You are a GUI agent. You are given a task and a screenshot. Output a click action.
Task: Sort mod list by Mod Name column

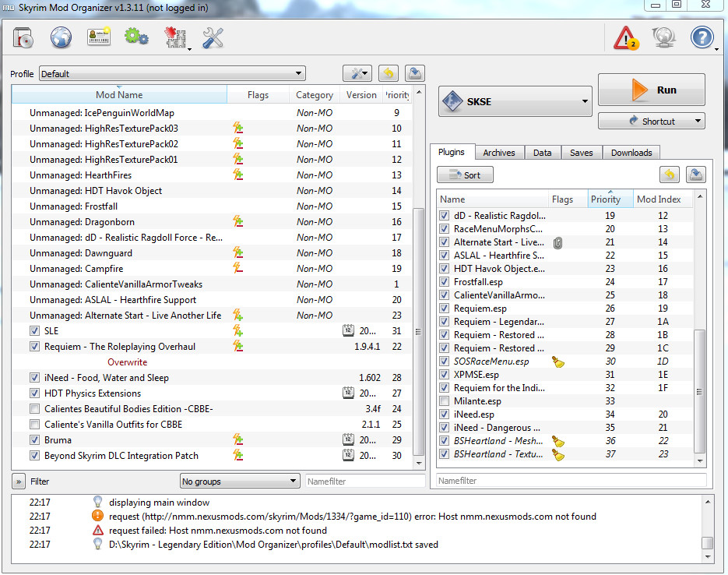tap(119, 95)
